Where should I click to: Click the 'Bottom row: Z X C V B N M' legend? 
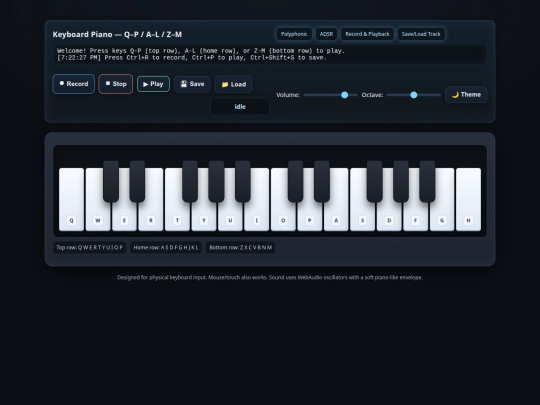coord(240,248)
